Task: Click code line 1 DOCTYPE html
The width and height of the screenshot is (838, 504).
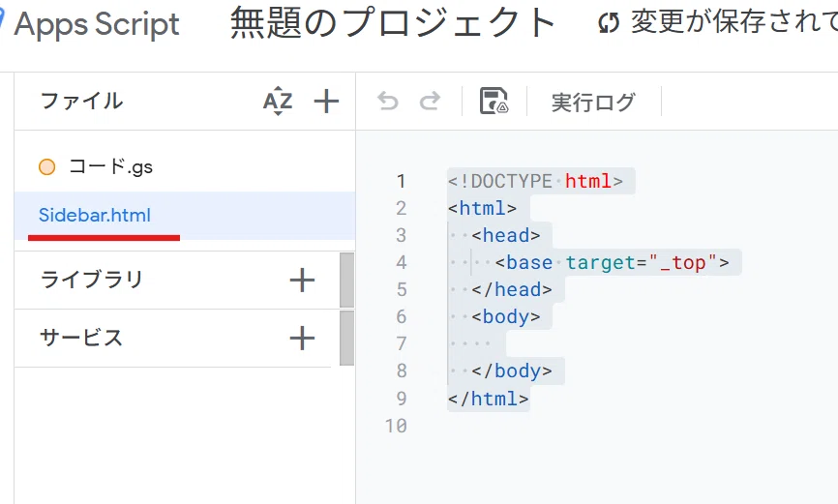Action: click(535, 181)
